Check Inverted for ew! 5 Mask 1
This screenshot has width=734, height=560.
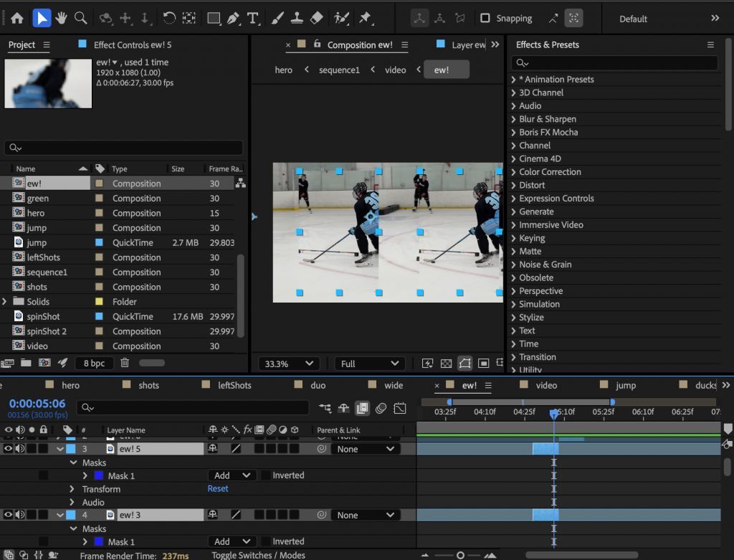pos(266,475)
